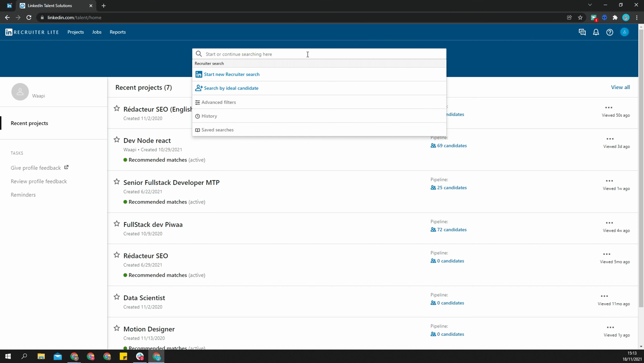
Task: Open more options for Rédacteur SEO (English) project
Action: point(609,108)
